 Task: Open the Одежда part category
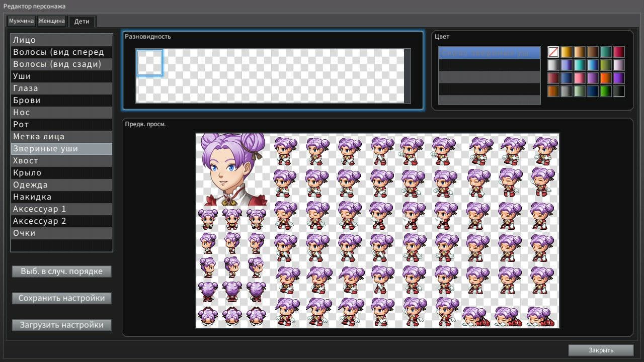61,185
